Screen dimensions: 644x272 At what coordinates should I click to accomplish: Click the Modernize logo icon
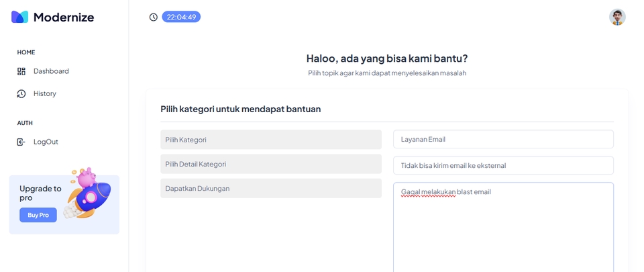19,17
